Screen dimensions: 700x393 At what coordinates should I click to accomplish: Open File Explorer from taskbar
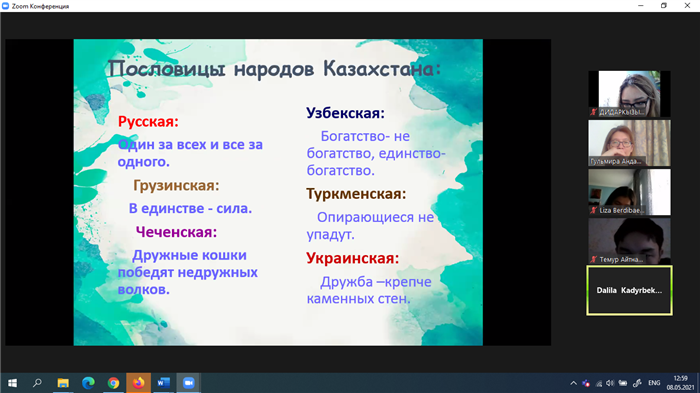click(x=63, y=383)
